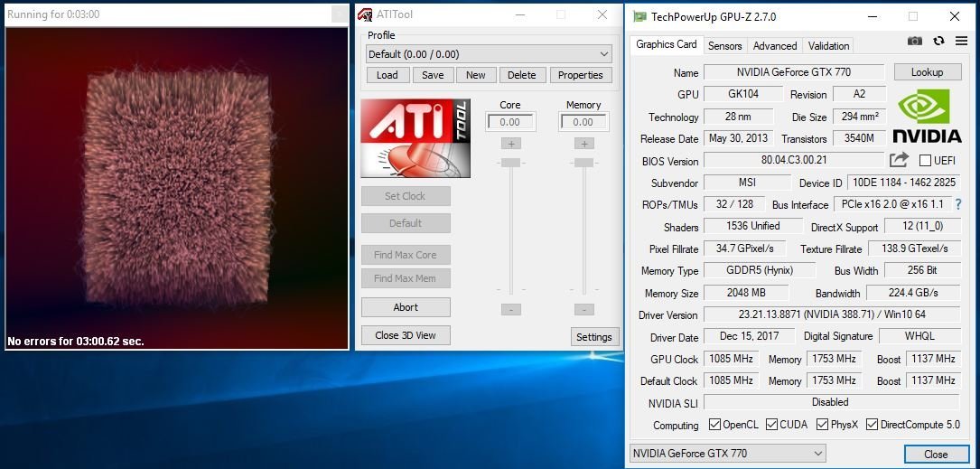Click the Bandwidth value 224.4 GB/s
980x469 pixels.
(913, 292)
